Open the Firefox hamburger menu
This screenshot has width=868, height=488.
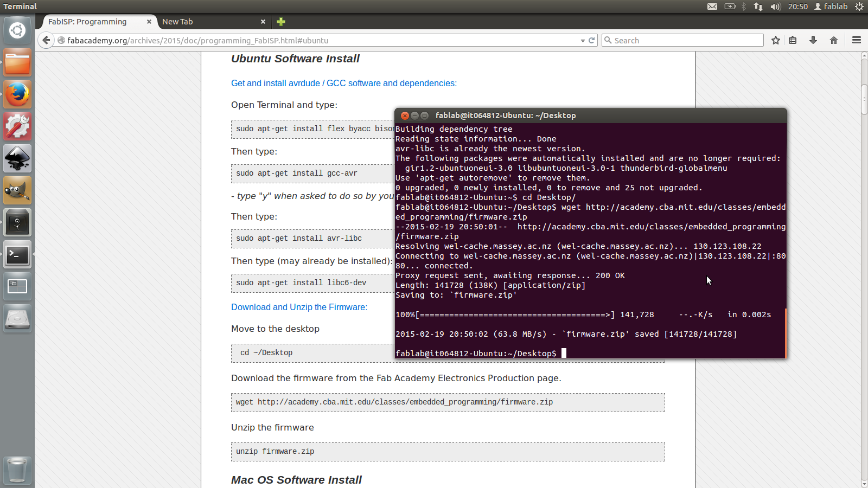coord(857,40)
